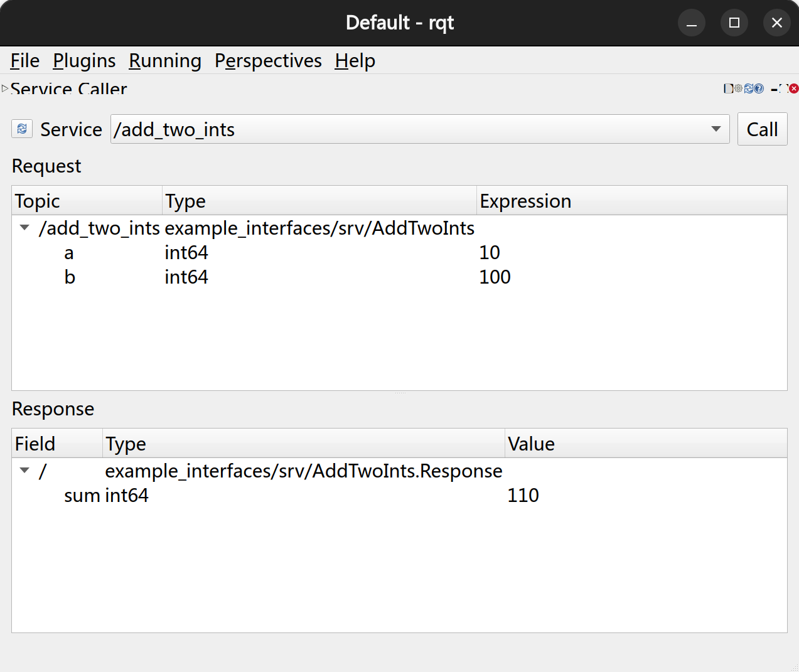Select the expression value 10 for field a
The image size is (799, 672).
click(x=490, y=253)
